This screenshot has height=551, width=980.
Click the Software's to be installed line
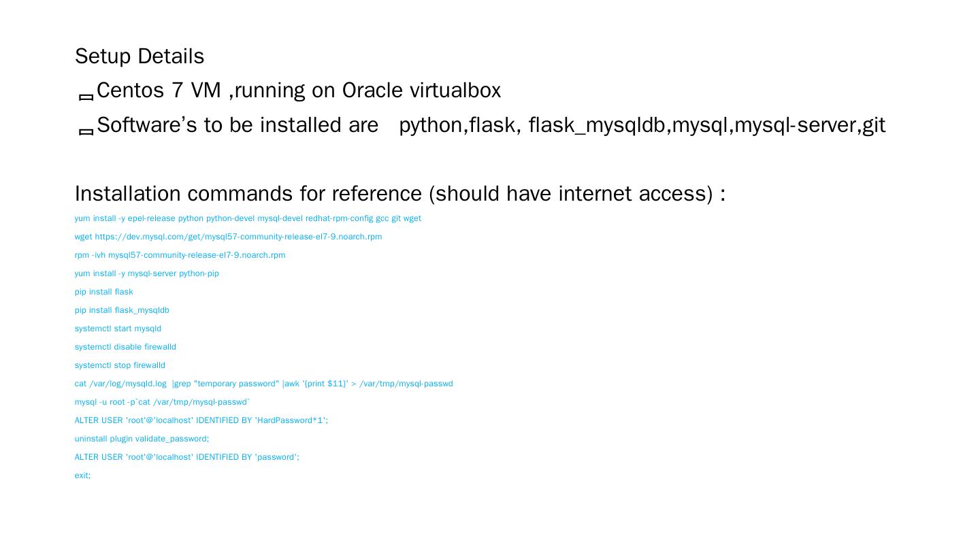[x=490, y=125]
